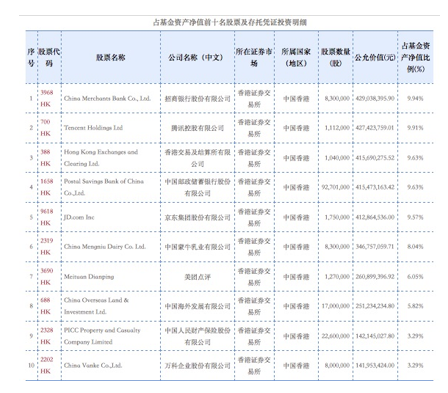The image size is (448, 393).
Task: Click 万科企业股份有限公司 cell
Action: point(198,365)
